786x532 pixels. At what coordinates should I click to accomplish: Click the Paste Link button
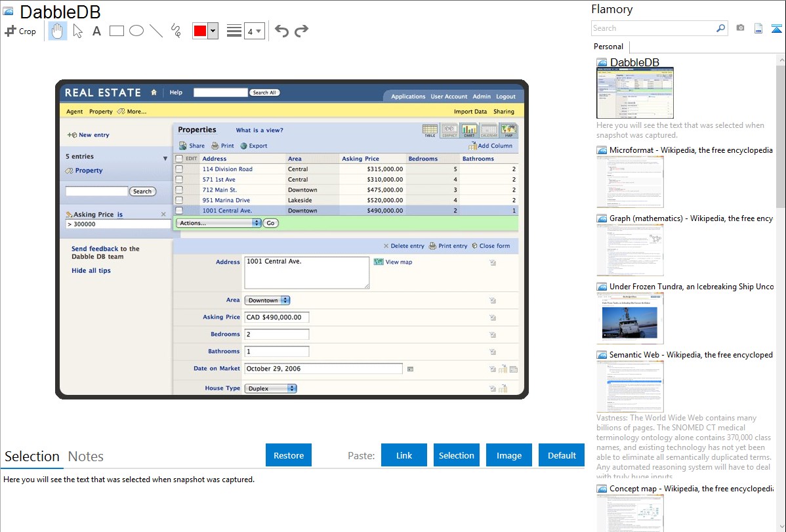(x=404, y=455)
